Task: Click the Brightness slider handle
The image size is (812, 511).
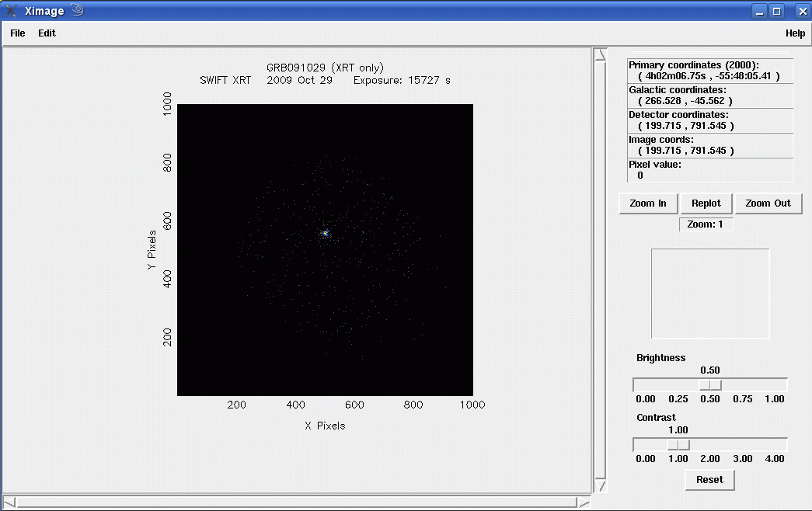Action: [x=710, y=385]
